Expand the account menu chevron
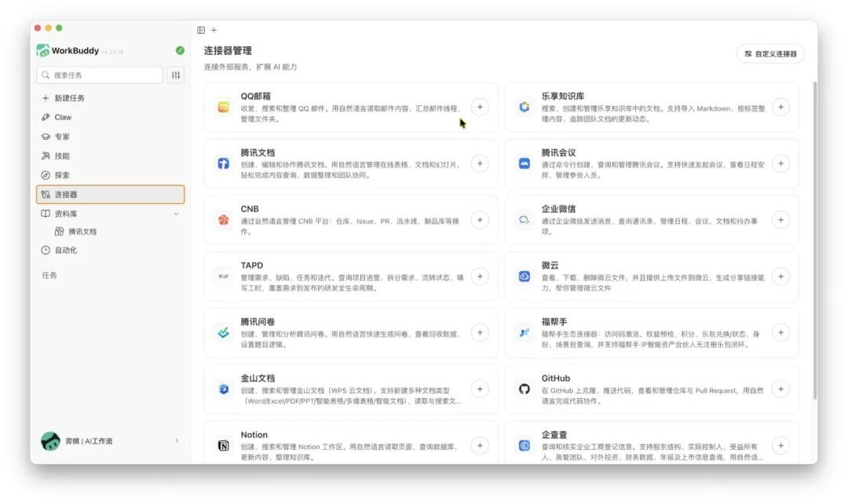The width and height of the screenshot is (848, 504). pyautogui.click(x=177, y=440)
